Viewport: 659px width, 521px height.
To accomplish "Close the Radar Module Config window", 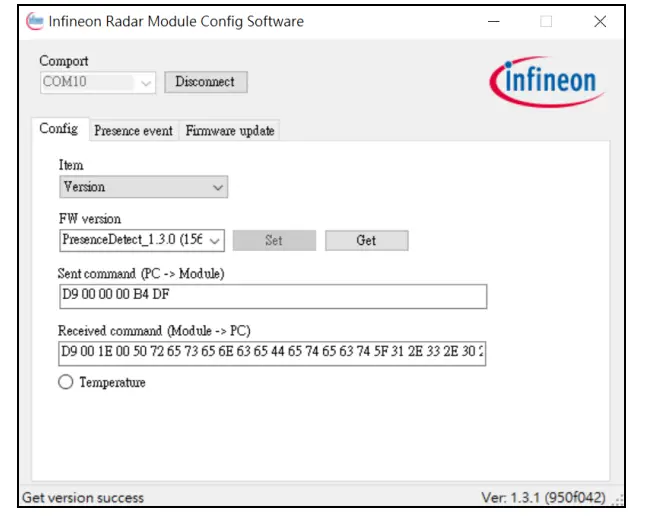I will pyautogui.click(x=600, y=21).
